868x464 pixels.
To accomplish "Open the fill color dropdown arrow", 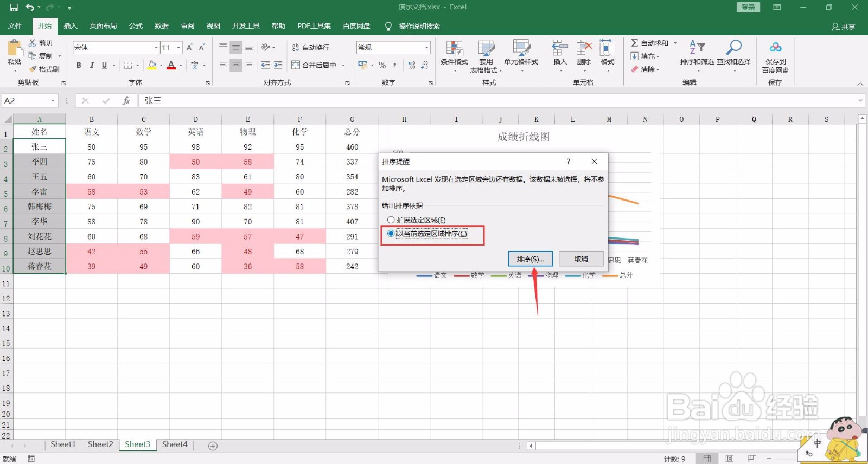I will point(161,65).
